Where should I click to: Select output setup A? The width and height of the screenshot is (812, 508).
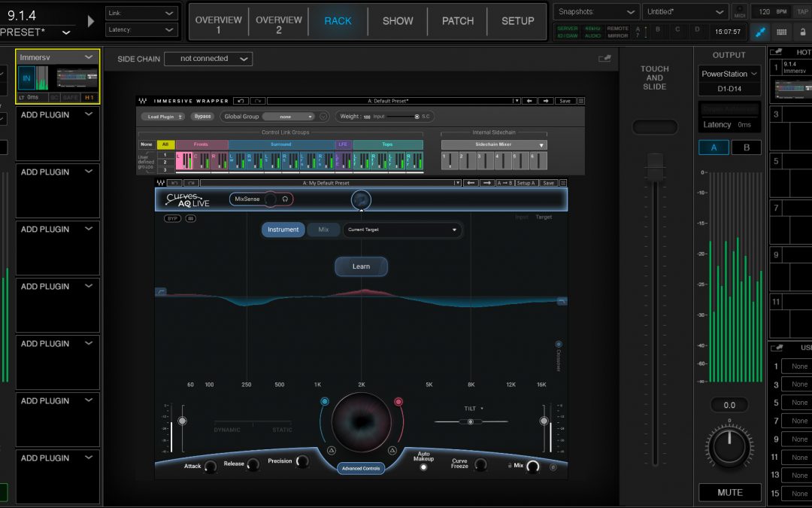pyautogui.click(x=714, y=148)
